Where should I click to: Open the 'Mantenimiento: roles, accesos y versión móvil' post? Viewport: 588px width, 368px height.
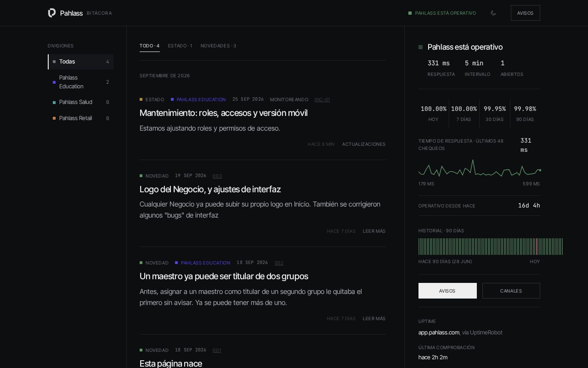pos(223,113)
